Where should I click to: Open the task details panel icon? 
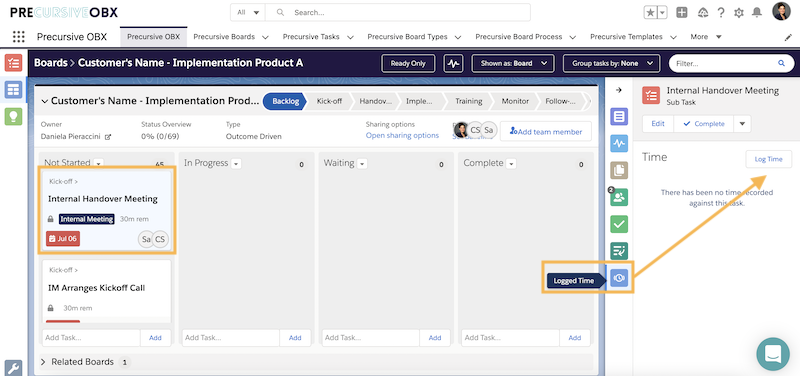tap(619, 117)
